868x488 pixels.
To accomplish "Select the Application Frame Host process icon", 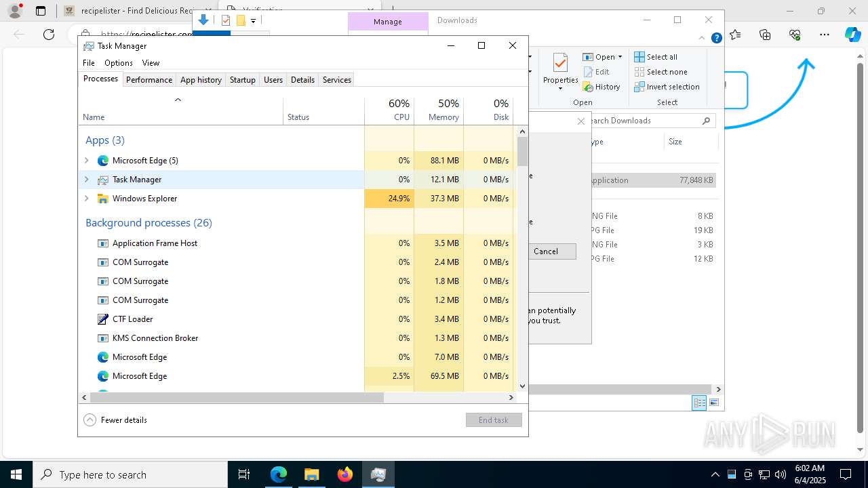I will click(x=103, y=243).
